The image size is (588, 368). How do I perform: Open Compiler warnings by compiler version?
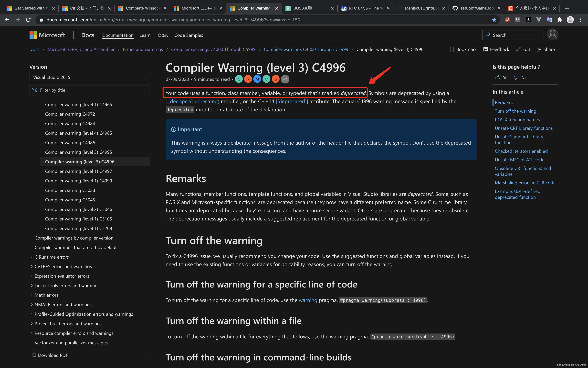(x=74, y=238)
